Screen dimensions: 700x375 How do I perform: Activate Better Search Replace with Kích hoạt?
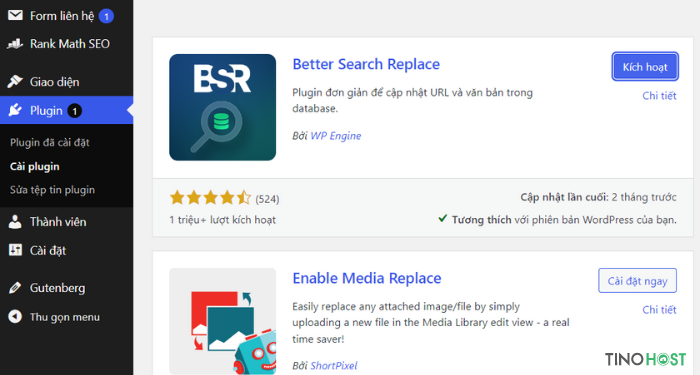pyautogui.click(x=645, y=67)
